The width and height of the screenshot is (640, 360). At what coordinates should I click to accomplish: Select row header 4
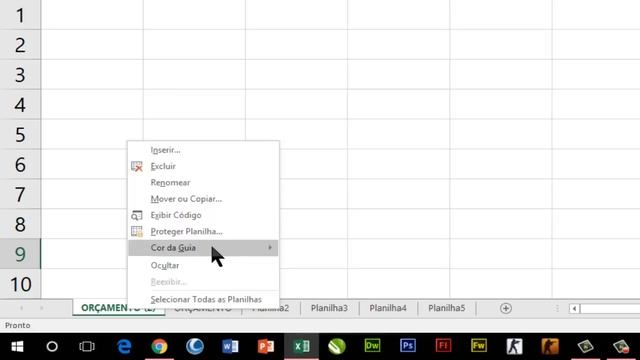[x=20, y=104]
